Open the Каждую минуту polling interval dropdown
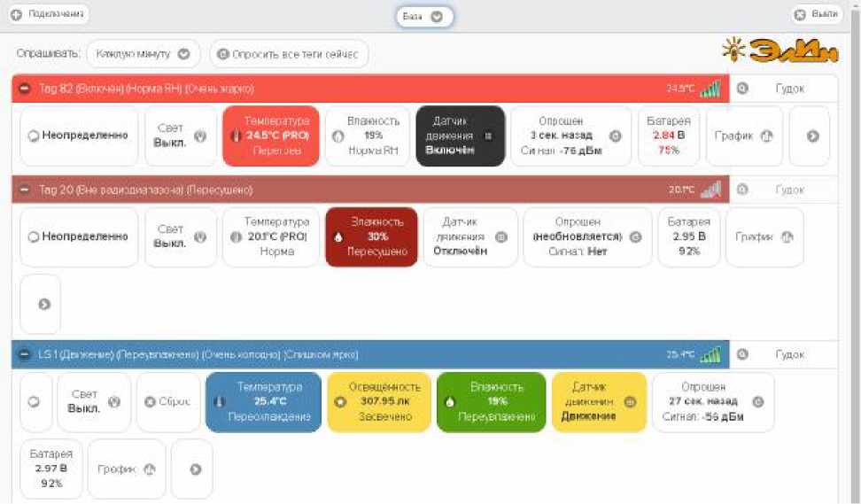This screenshot has width=861, height=504. click(x=143, y=54)
